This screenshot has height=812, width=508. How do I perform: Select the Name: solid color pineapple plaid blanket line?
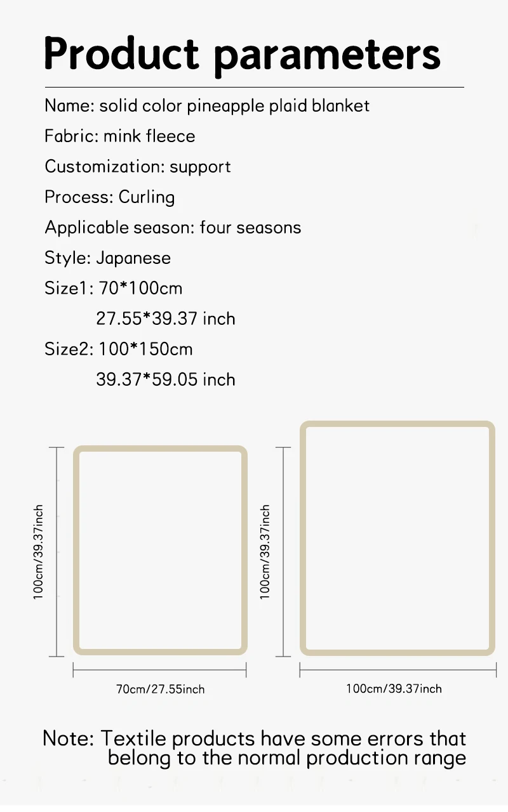[x=207, y=105]
